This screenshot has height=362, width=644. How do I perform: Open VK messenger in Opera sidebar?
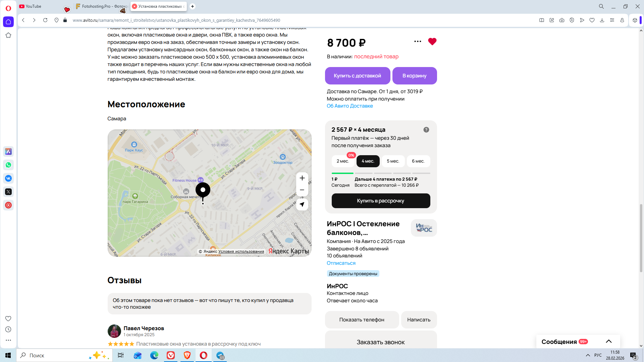[8, 178]
